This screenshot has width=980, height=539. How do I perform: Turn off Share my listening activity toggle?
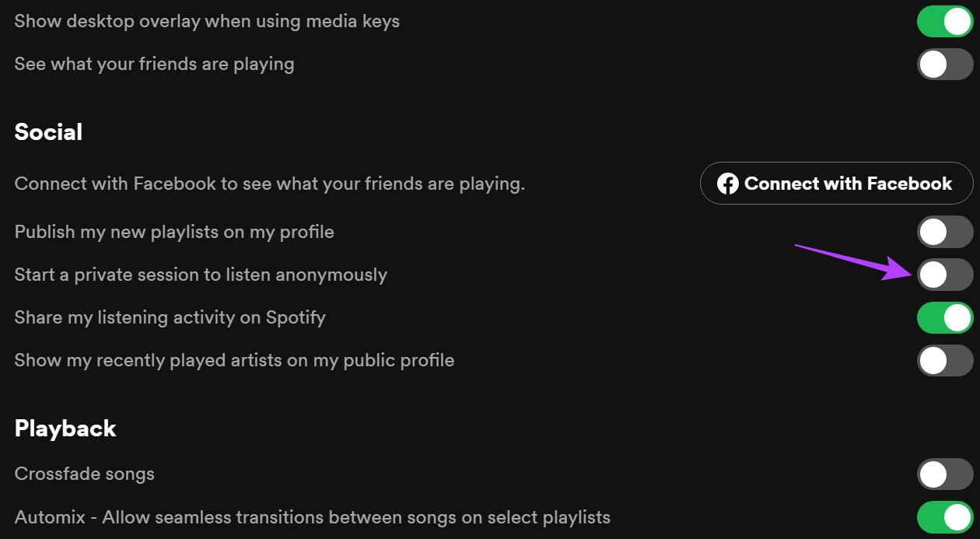945,317
